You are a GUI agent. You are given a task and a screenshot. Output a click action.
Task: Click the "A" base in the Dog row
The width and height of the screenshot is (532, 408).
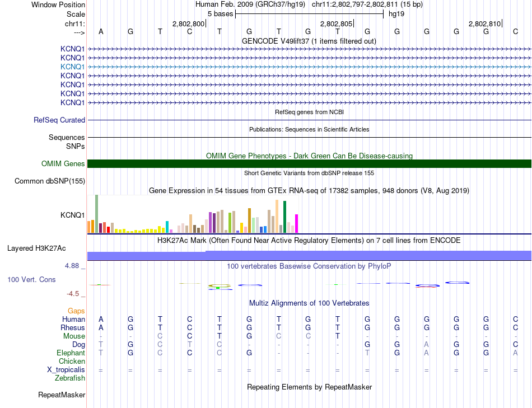[x=427, y=345]
